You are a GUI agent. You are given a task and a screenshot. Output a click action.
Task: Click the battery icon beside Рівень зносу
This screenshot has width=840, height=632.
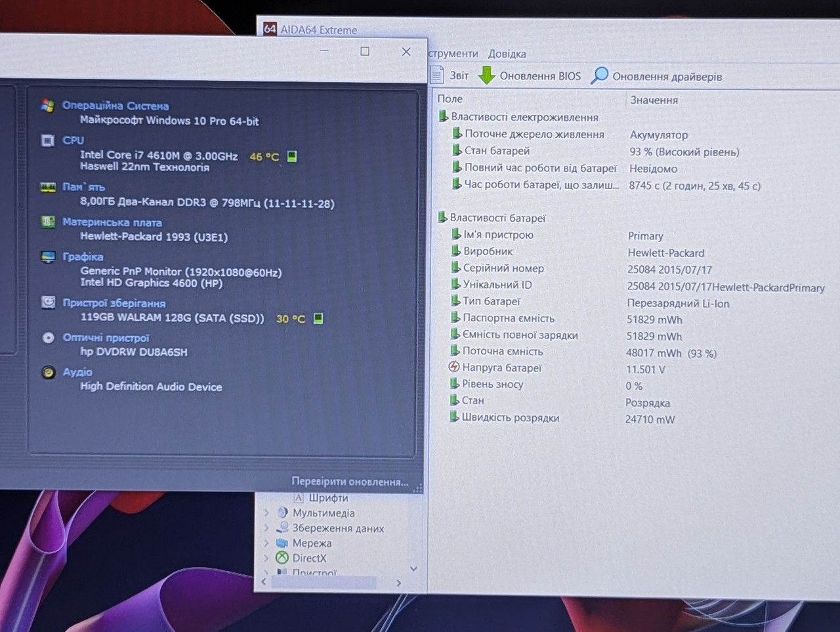click(454, 384)
